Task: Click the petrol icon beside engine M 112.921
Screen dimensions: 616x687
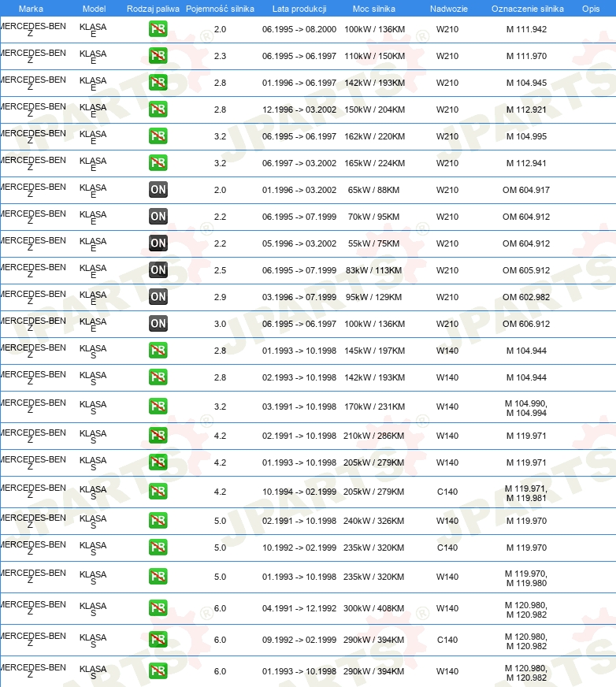Action: pyautogui.click(x=158, y=110)
